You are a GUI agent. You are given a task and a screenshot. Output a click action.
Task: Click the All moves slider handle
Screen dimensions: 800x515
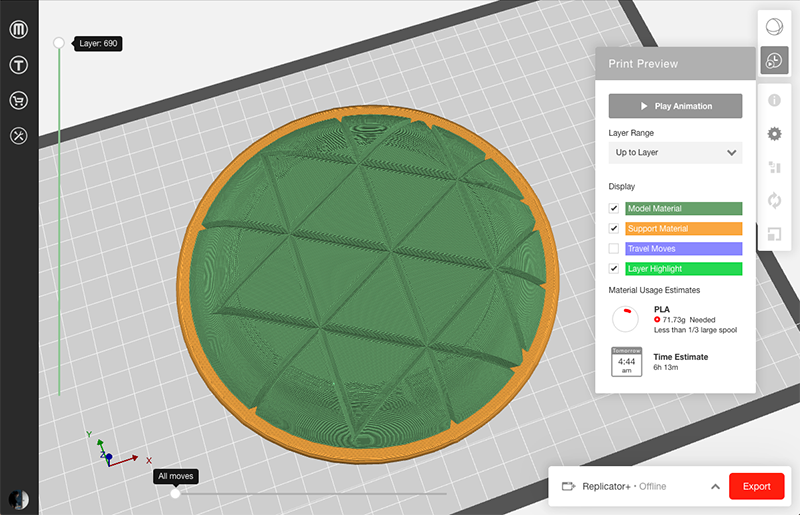(x=175, y=494)
